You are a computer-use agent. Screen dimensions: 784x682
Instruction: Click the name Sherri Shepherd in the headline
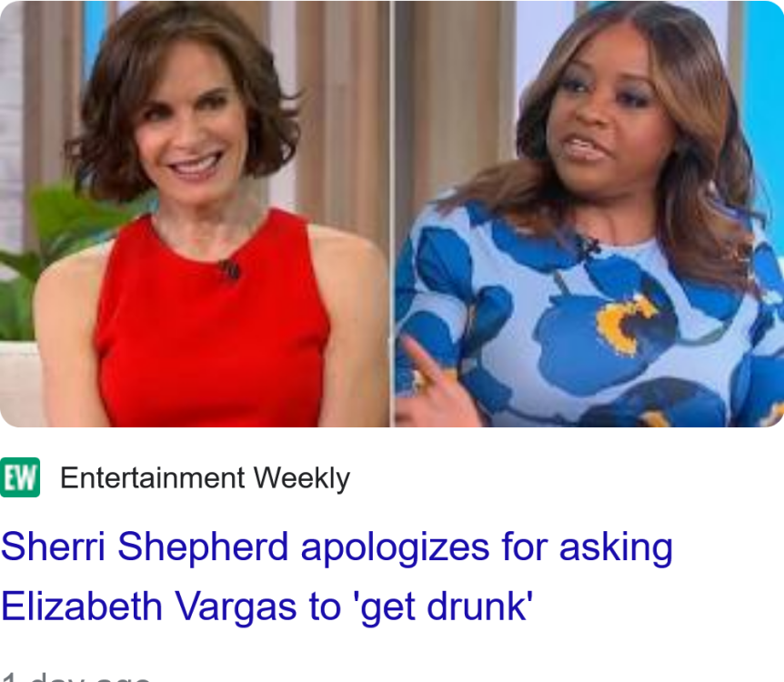point(145,547)
